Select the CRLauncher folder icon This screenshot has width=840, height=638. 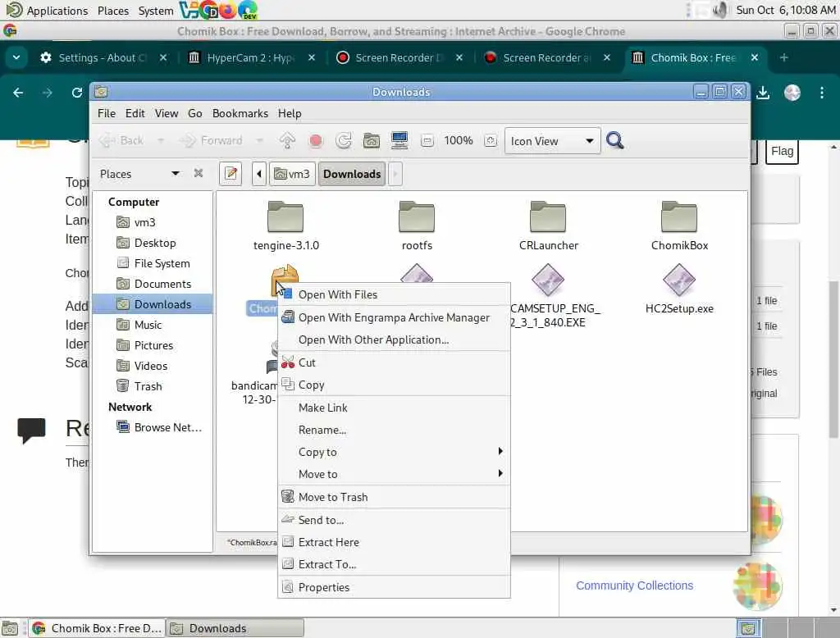click(548, 217)
